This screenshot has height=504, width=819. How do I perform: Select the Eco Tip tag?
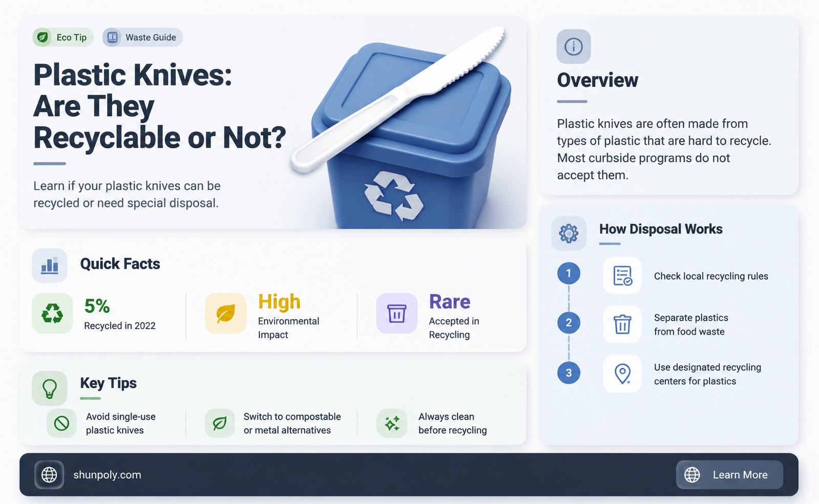(x=63, y=37)
